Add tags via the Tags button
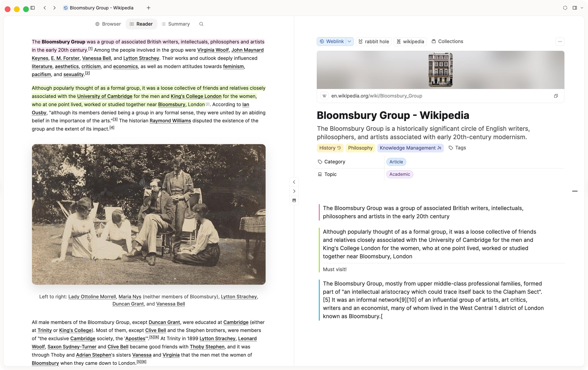This screenshot has height=370, width=588. (x=457, y=148)
